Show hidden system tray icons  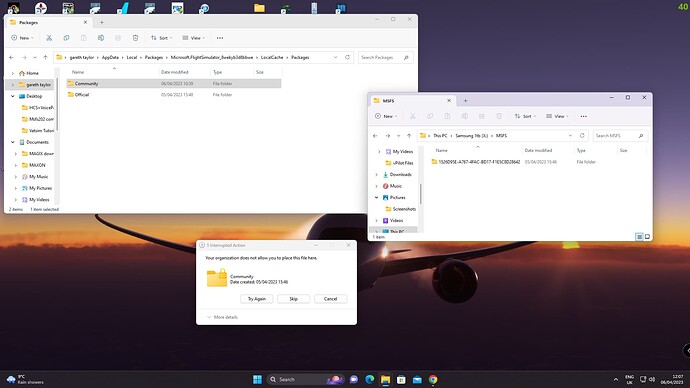click(616, 379)
